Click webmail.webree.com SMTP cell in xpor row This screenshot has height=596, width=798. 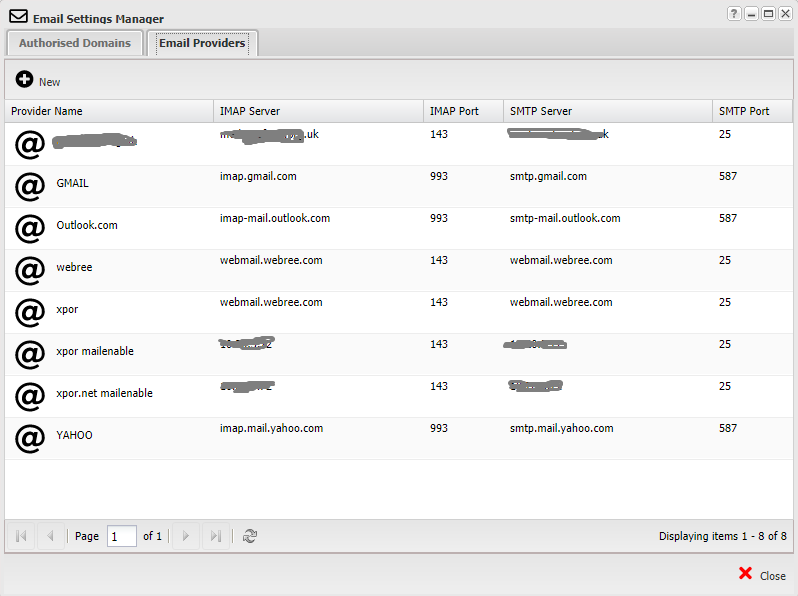(561, 302)
